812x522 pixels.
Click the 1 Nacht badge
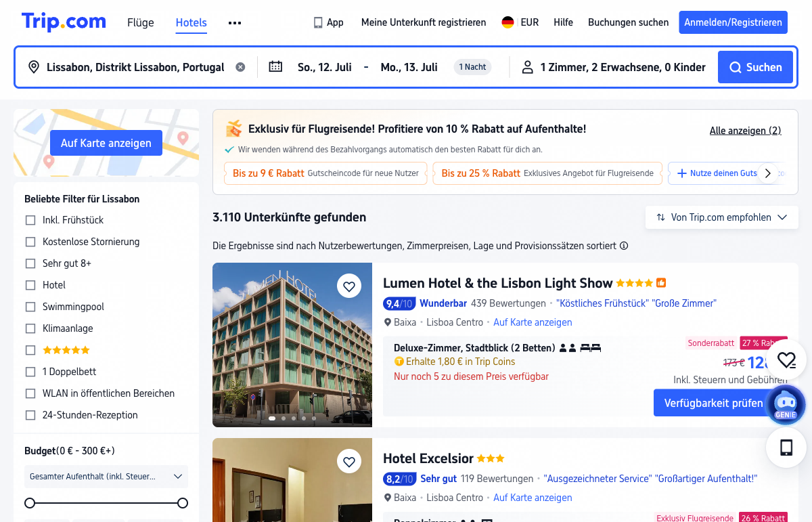(472, 67)
